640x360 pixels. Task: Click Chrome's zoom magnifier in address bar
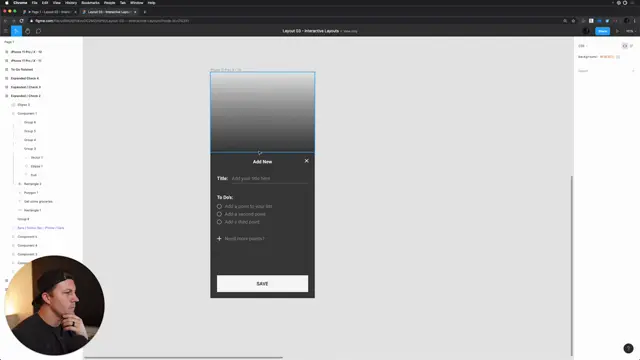point(565,21)
